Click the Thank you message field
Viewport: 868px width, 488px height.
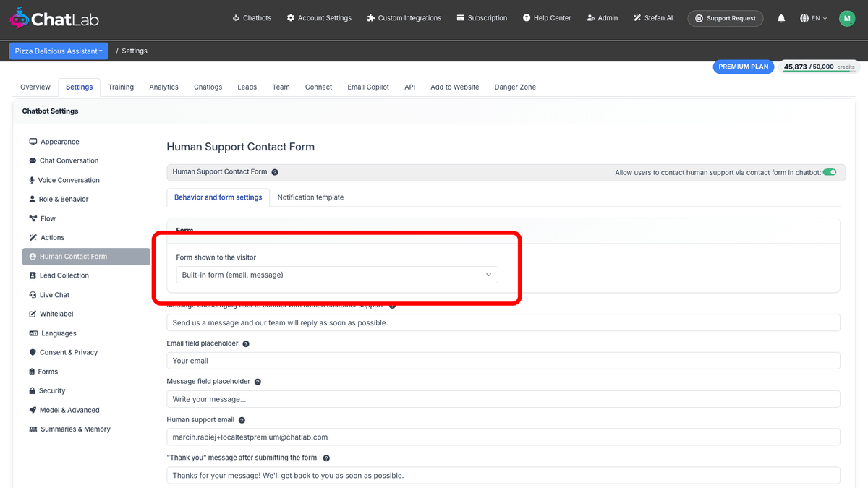503,475
